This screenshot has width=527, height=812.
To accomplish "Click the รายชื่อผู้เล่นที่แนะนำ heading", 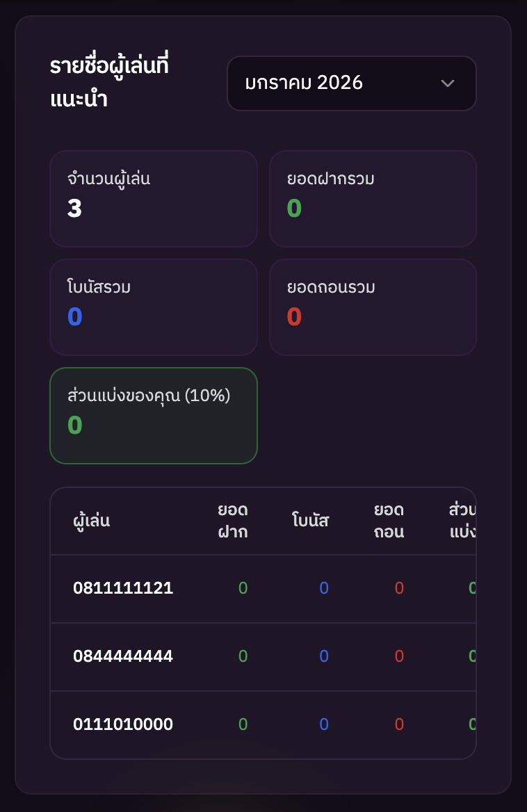I will [110, 83].
